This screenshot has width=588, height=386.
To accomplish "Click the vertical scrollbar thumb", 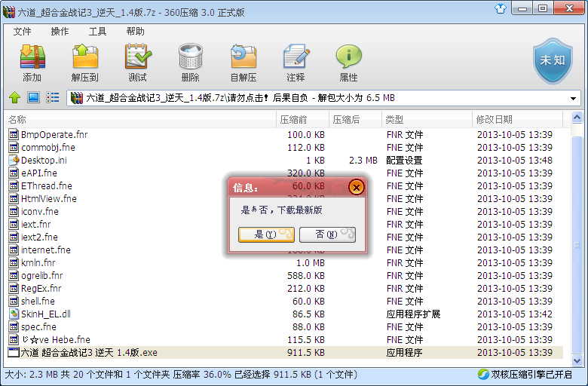I will [x=577, y=245].
